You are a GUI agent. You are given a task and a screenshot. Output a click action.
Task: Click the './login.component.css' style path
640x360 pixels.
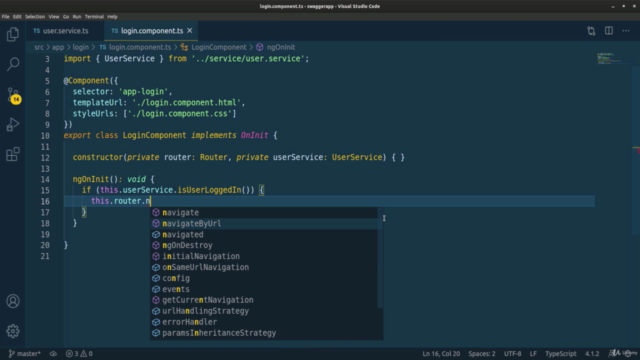180,114
